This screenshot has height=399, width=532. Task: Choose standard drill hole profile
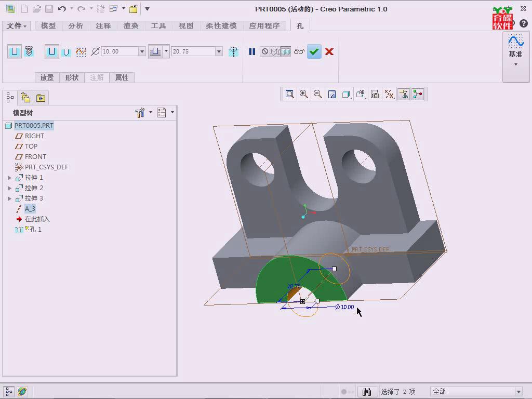(66, 51)
